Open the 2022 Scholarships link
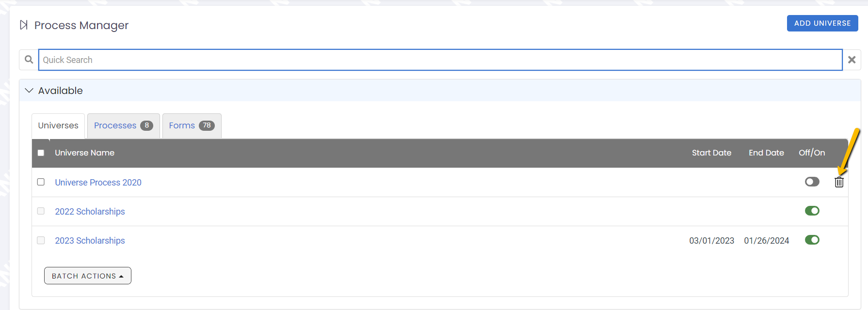This screenshot has width=868, height=310. pyautogui.click(x=90, y=212)
